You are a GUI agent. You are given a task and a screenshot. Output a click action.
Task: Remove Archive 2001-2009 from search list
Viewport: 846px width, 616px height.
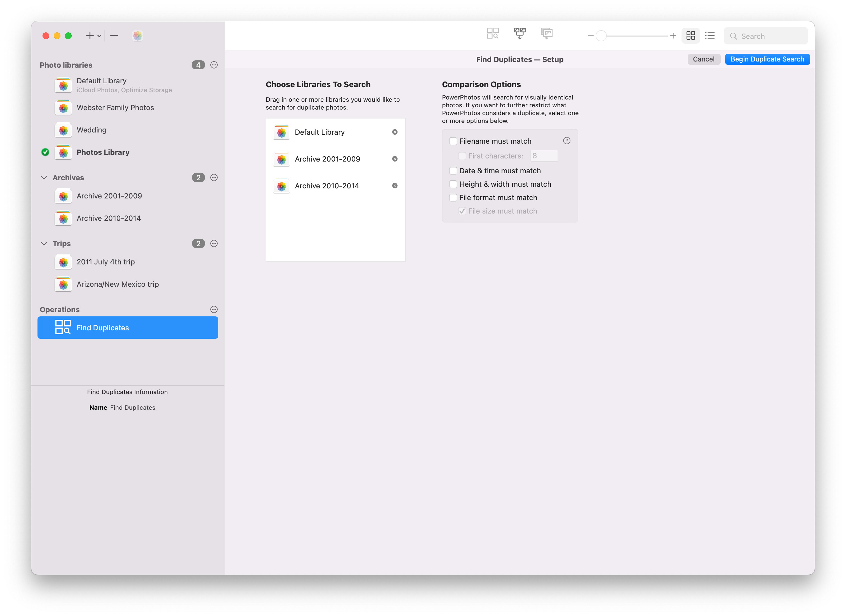395,159
